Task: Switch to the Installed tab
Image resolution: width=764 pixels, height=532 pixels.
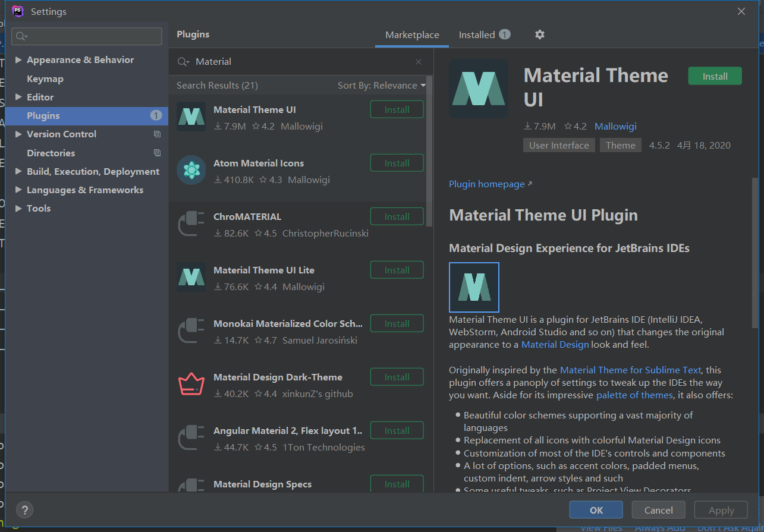Action: 477,34
